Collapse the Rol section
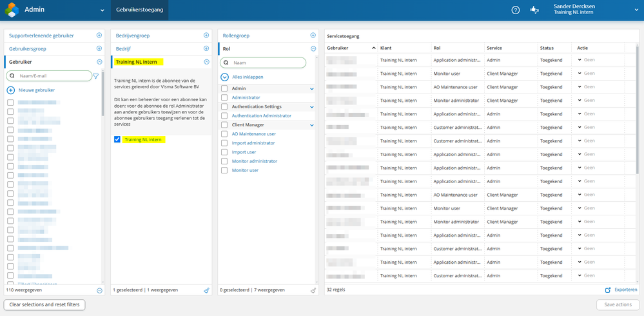Screen dimensions: 644x316 (313, 48)
